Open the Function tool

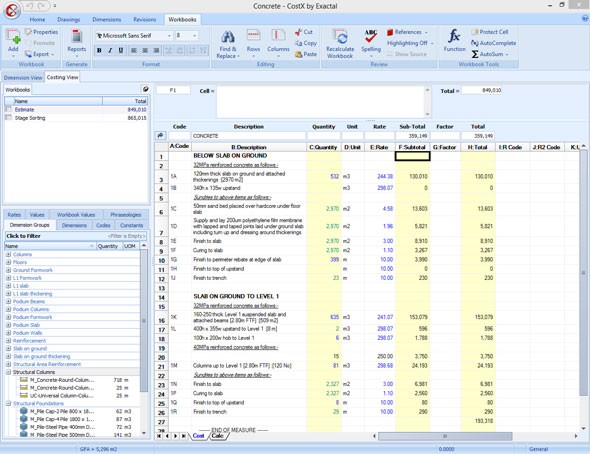coord(455,40)
